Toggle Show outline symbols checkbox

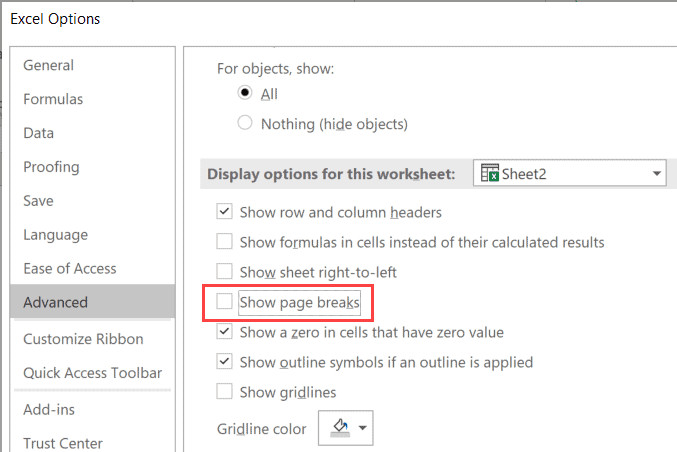click(x=225, y=362)
